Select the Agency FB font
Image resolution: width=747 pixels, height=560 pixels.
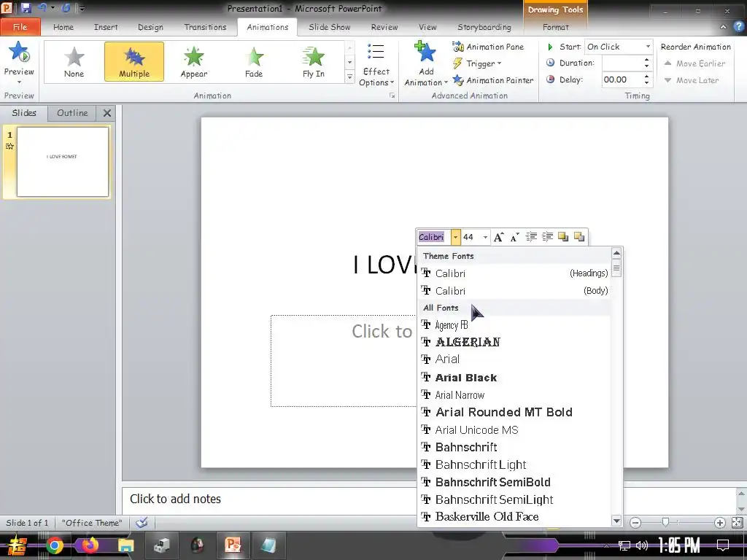(x=514, y=325)
